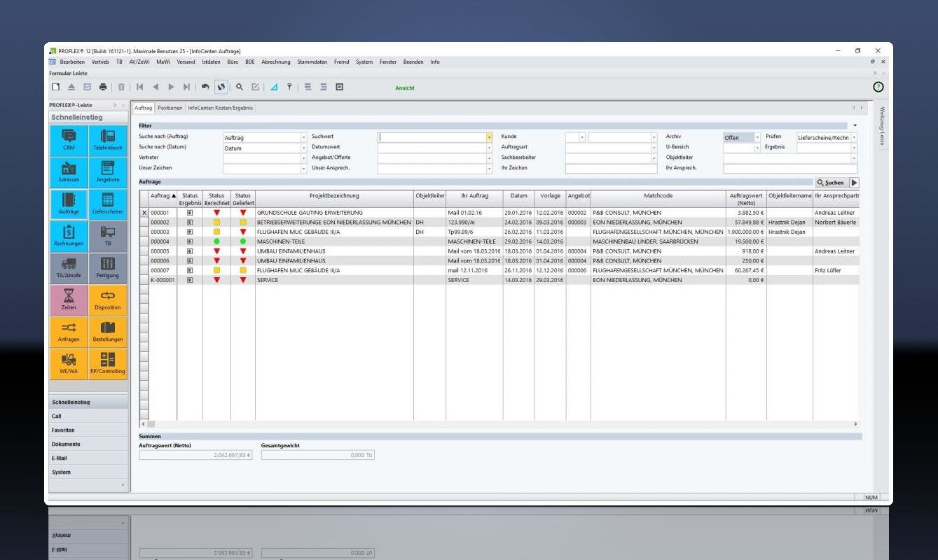Open the Anfragen tile

click(69, 332)
